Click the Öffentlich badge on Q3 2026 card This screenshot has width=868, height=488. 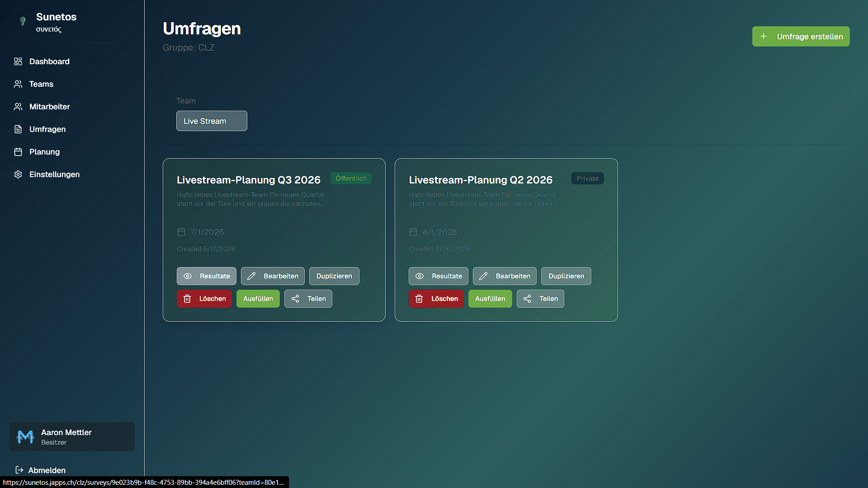[351, 178]
